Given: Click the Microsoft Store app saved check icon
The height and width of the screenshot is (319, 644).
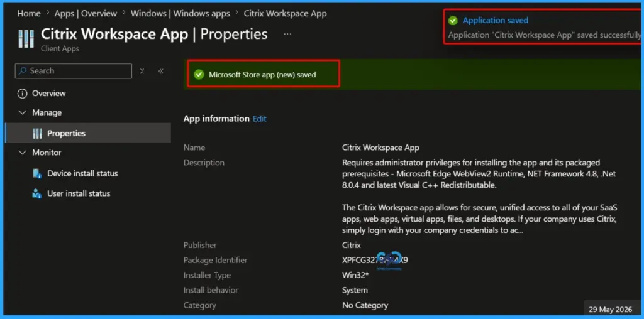Looking at the screenshot, I should pos(199,75).
